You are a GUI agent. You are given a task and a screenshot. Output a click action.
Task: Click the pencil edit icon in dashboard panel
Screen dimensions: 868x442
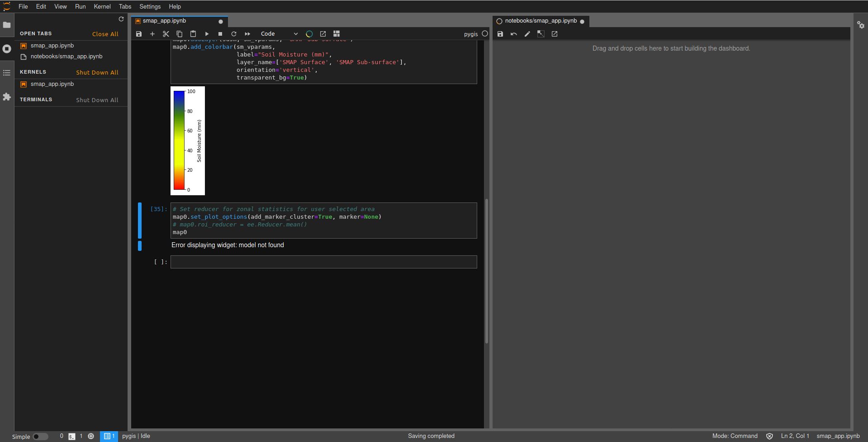coord(527,34)
